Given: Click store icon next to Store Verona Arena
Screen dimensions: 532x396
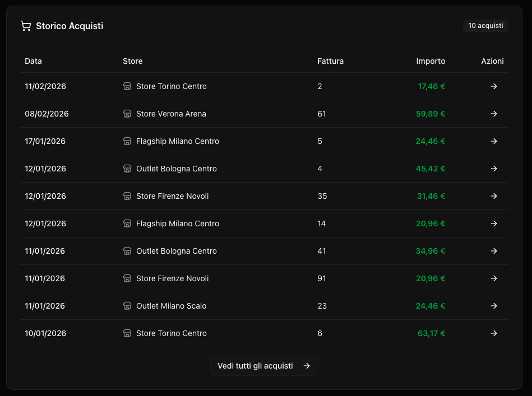Looking at the screenshot, I should (x=127, y=114).
